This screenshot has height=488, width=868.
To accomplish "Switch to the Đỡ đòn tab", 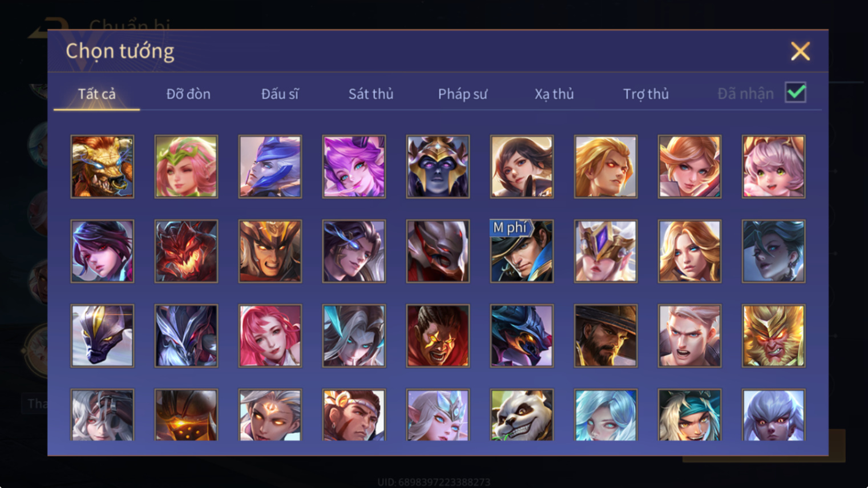I will pos(188,94).
